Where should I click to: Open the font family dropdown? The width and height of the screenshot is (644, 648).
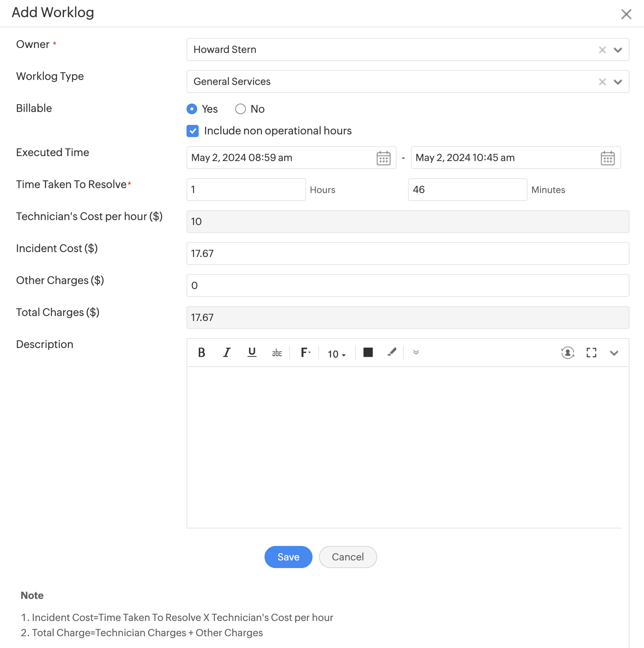(306, 353)
